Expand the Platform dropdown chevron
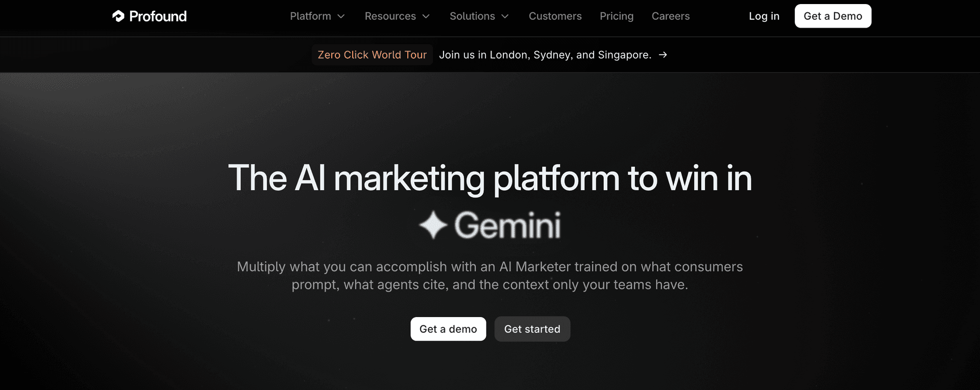The height and width of the screenshot is (390, 980). pyautogui.click(x=341, y=16)
